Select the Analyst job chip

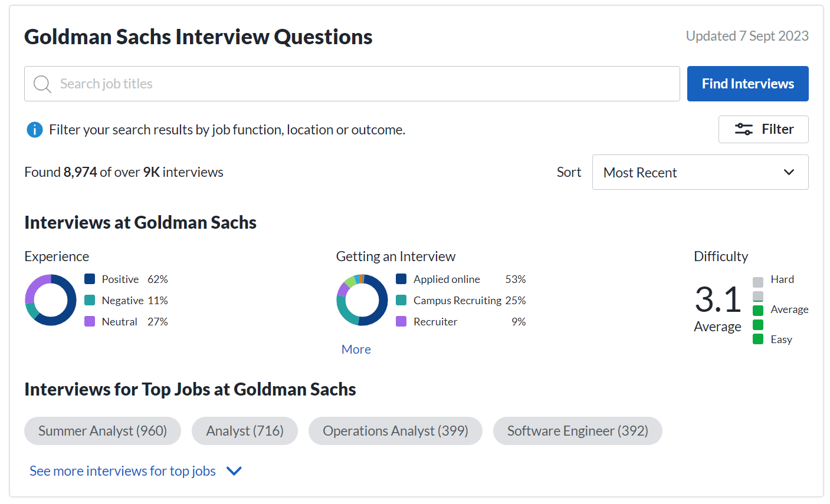(244, 431)
